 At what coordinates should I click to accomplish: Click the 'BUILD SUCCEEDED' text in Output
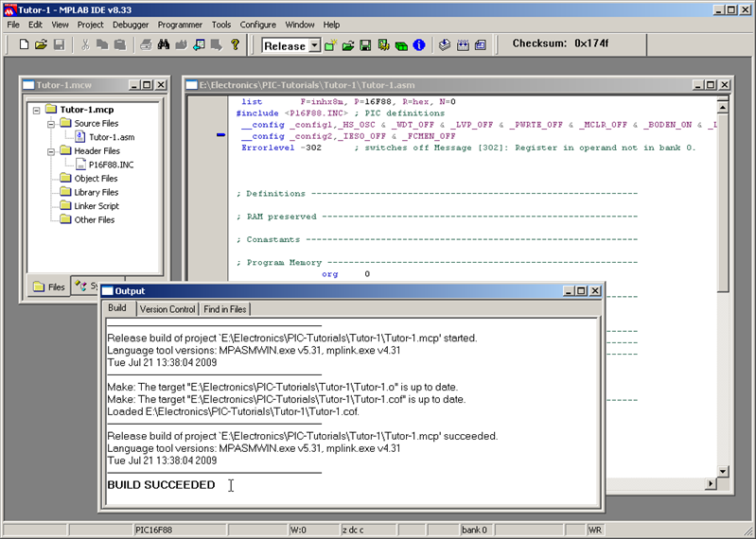[x=161, y=484]
